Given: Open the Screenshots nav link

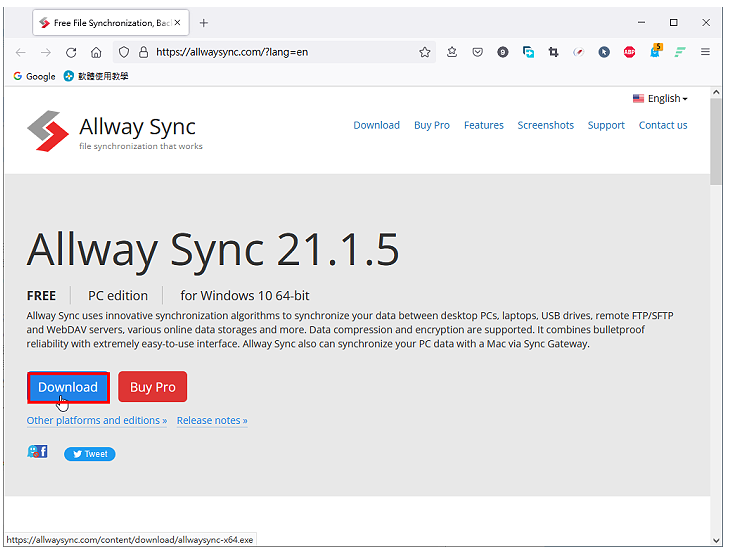Looking at the screenshot, I should point(546,126).
